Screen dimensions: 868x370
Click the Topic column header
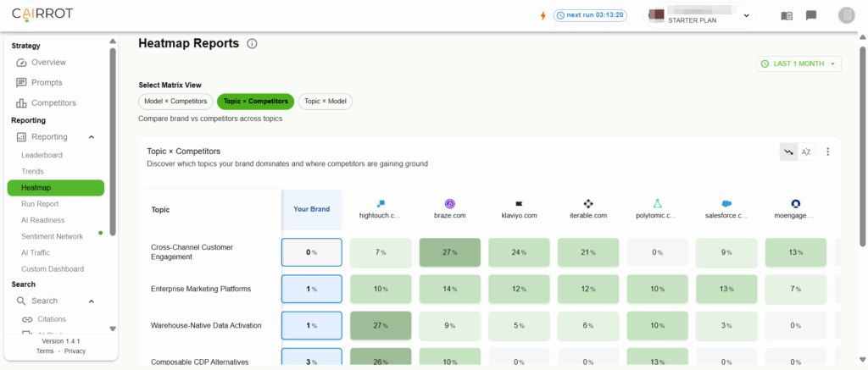click(x=162, y=210)
